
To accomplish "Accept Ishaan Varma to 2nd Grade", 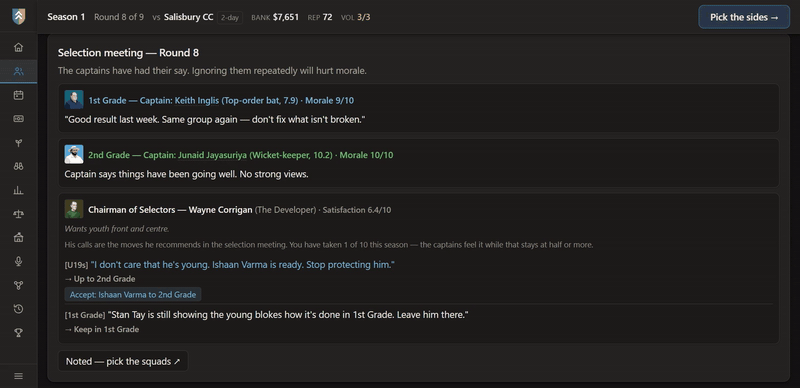I will [x=133, y=295].
